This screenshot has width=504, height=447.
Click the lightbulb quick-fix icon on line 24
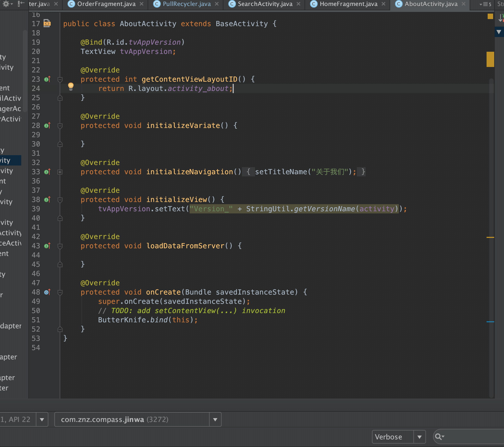point(71,86)
